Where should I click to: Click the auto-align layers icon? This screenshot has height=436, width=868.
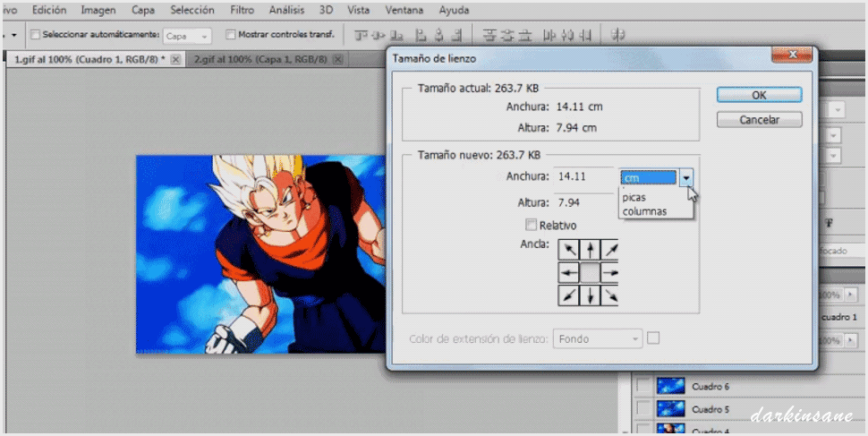(x=617, y=35)
